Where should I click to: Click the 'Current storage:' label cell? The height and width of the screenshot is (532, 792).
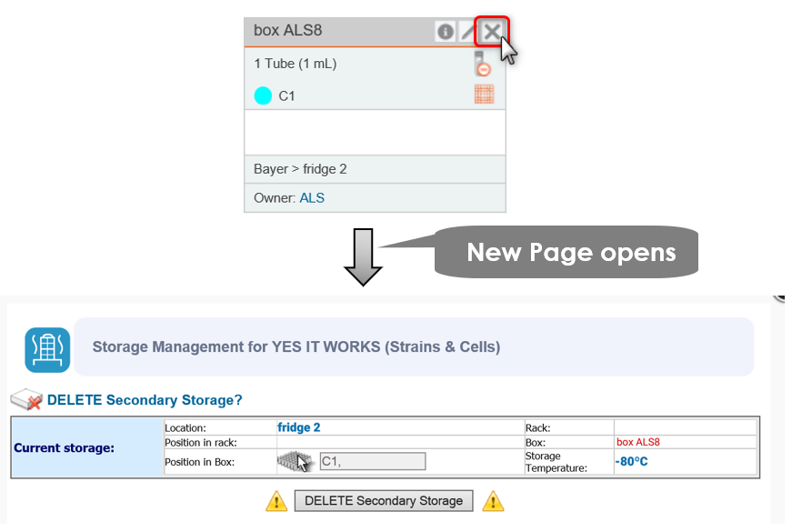[x=87, y=447]
